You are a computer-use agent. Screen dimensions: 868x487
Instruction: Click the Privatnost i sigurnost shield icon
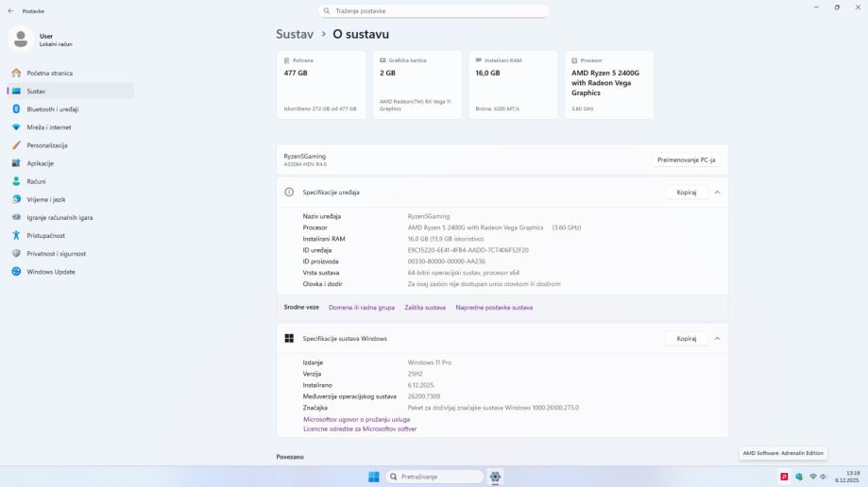[16, 254]
